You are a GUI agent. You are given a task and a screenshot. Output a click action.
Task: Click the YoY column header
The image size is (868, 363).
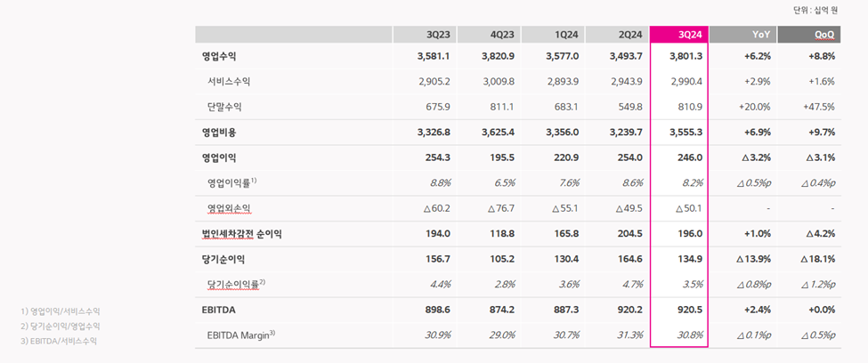pos(742,35)
